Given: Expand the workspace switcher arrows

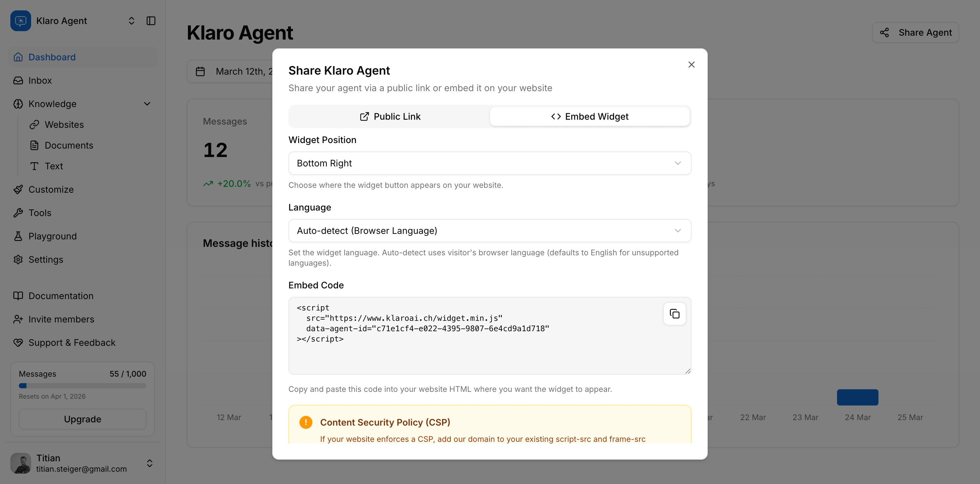Looking at the screenshot, I should point(131,20).
